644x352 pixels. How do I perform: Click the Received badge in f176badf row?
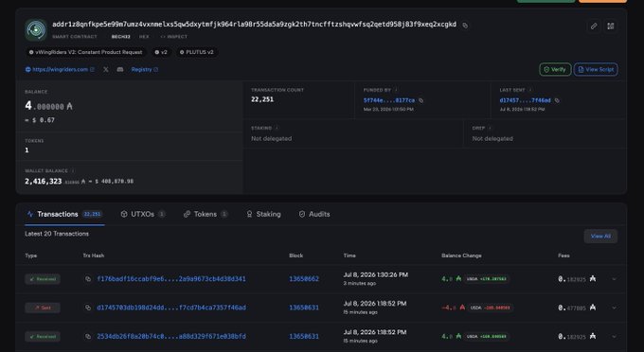coord(43,279)
